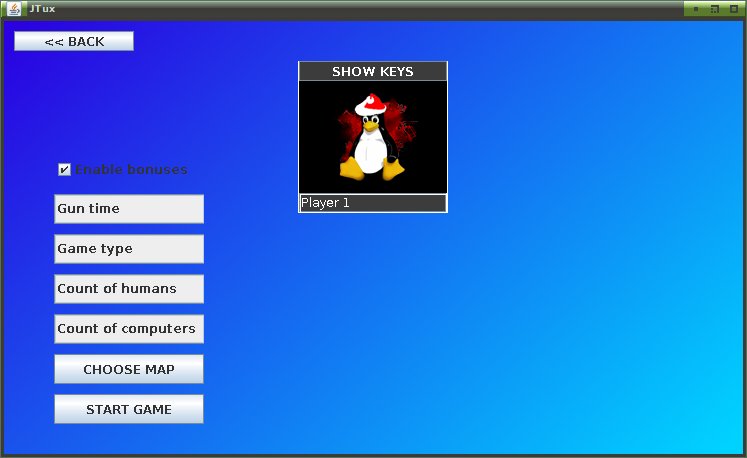Expand the Count of humans selector

[x=129, y=289]
